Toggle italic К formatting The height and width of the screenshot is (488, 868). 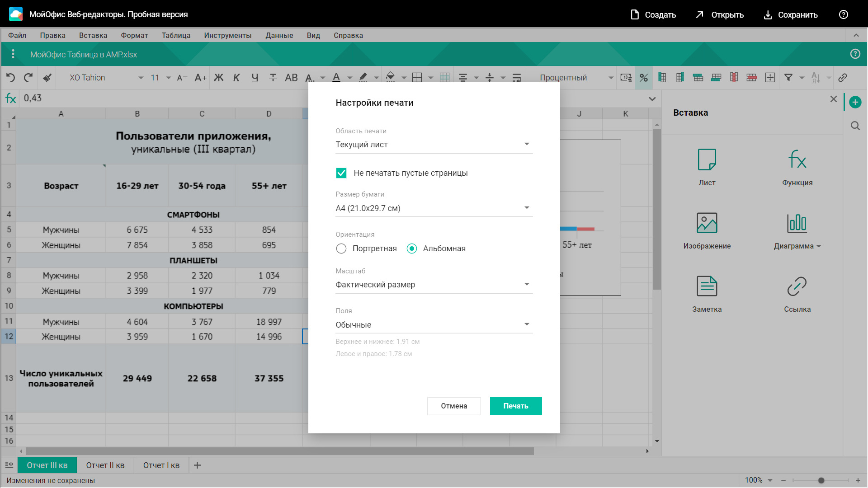tap(236, 78)
